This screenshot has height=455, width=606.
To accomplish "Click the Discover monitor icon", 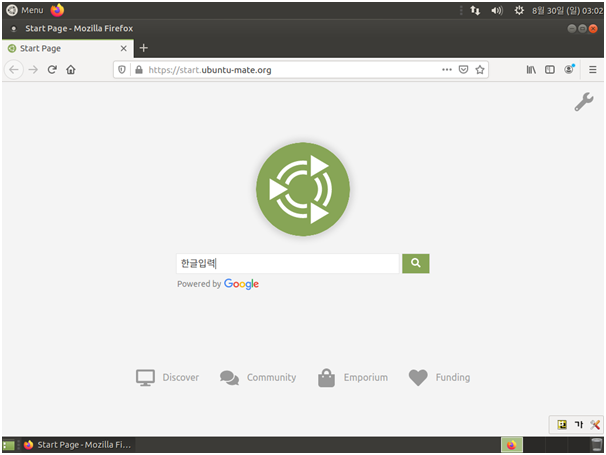I will tap(145, 378).
